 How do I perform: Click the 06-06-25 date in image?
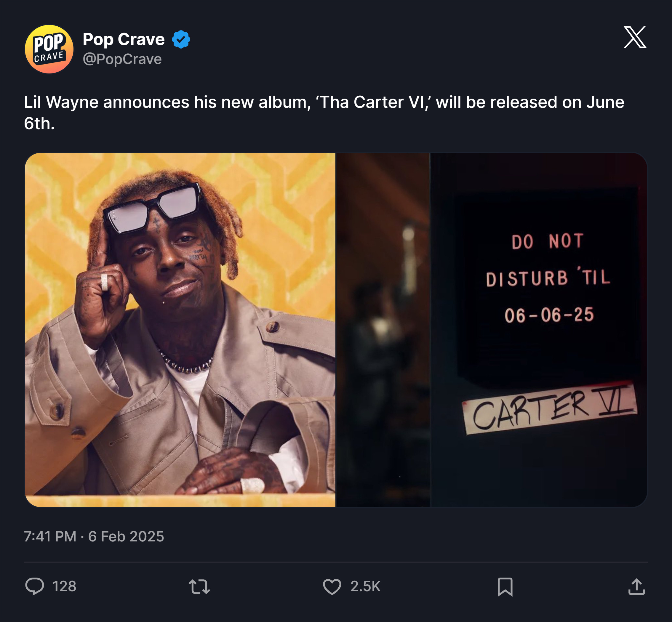pyautogui.click(x=549, y=315)
